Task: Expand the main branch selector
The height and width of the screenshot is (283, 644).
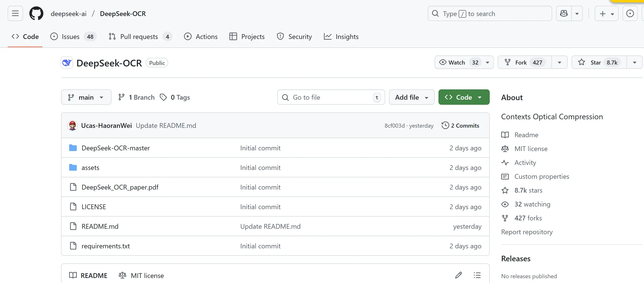Action: point(86,98)
